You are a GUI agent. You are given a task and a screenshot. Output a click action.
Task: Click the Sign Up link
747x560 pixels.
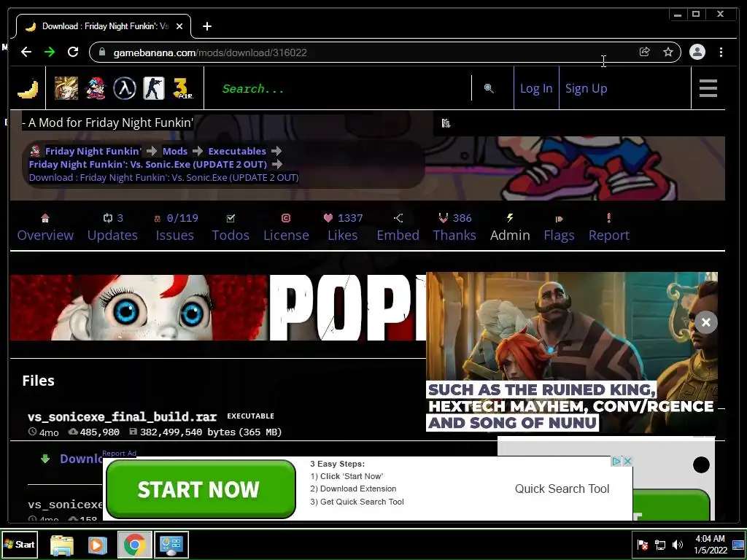[x=586, y=88]
